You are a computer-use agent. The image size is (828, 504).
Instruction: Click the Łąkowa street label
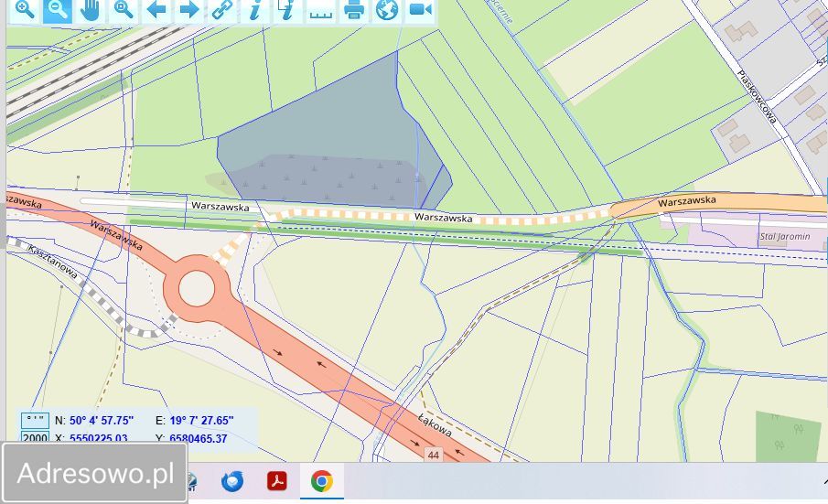(435, 425)
